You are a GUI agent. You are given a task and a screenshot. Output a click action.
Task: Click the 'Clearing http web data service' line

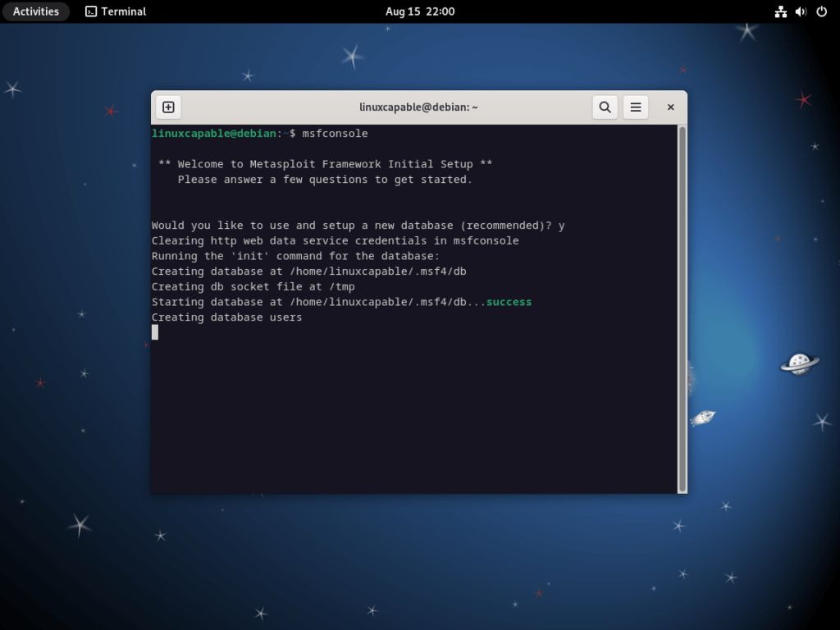click(335, 240)
